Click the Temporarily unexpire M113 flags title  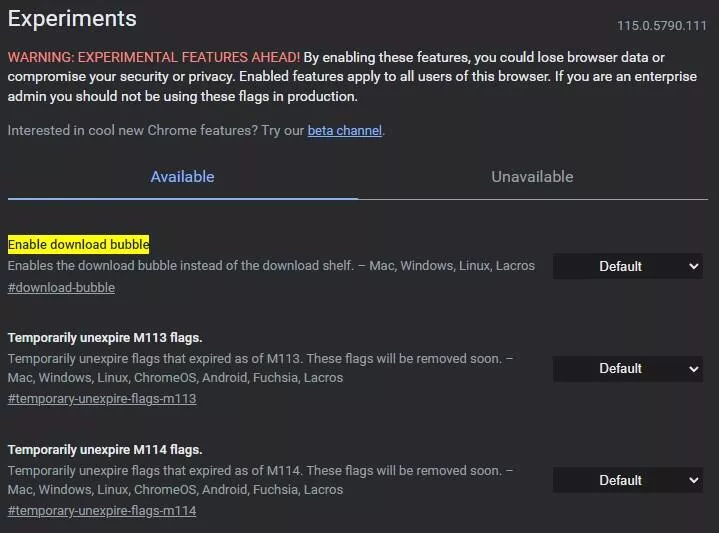[105, 338]
